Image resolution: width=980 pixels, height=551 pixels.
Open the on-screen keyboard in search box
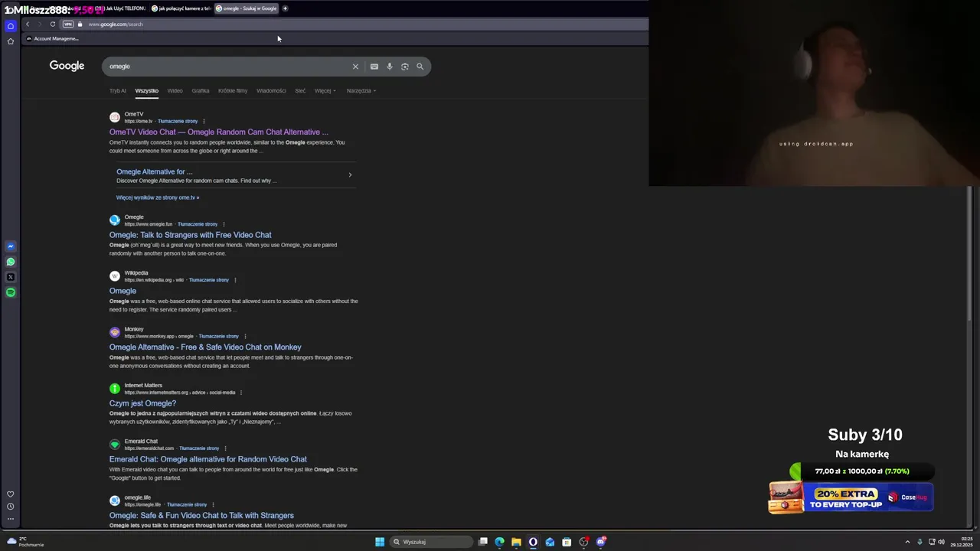coord(374,67)
